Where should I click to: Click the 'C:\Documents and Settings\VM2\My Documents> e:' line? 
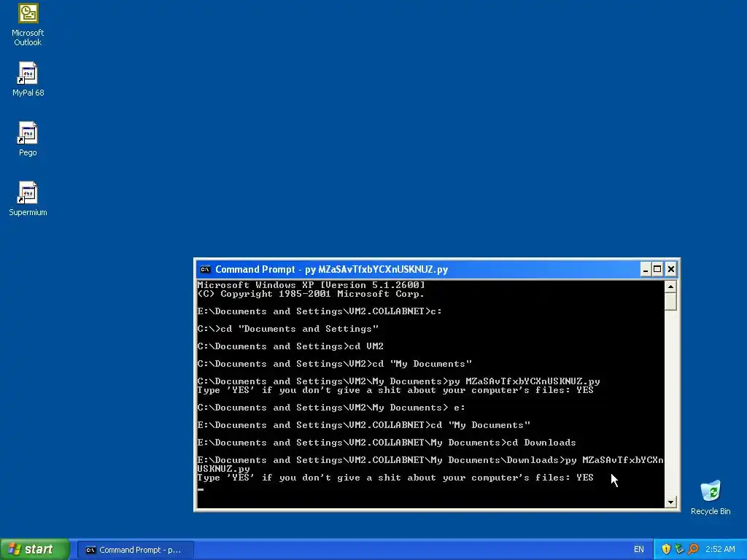[331, 408]
